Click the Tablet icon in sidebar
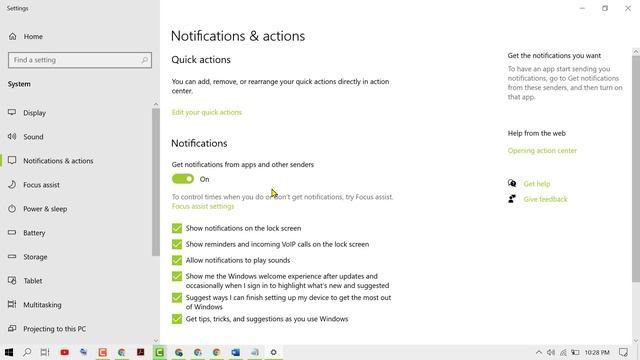The width and height of the screenshot is (640, 360). 12,280
